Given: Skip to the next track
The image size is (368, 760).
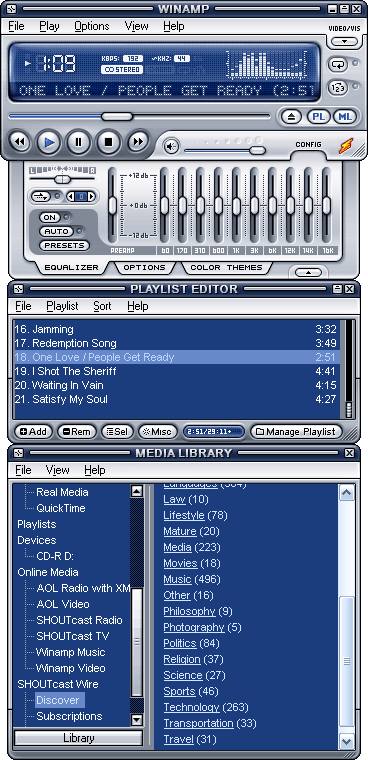Looking at the screenshot, I should [138, 142].
